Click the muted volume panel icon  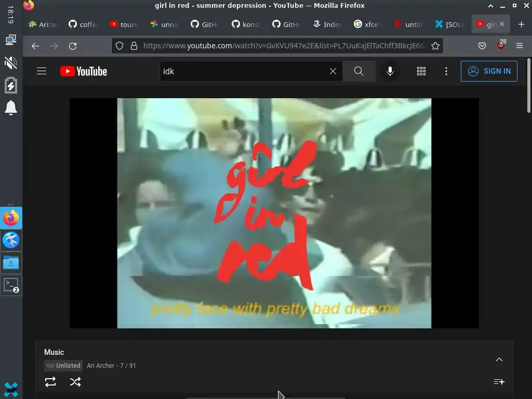pyautogui.click(x=11, y=63)
